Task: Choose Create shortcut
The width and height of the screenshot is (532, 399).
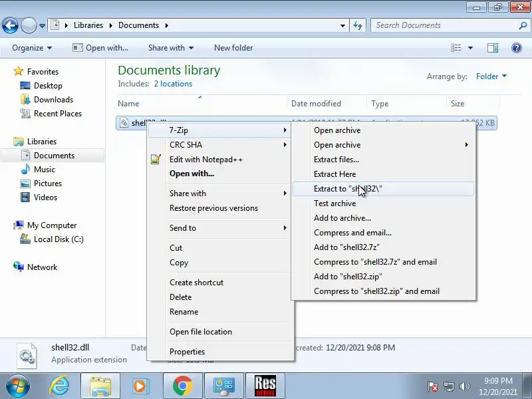Action: (219, 283)
